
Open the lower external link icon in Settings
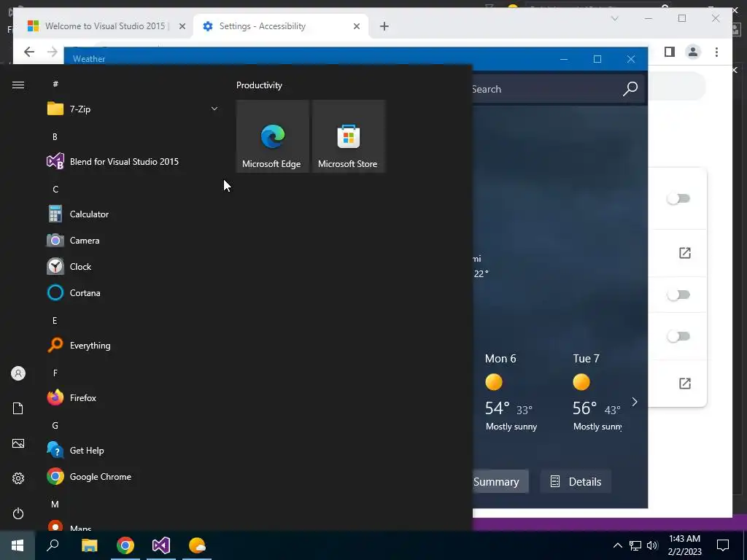click(684, 384)
